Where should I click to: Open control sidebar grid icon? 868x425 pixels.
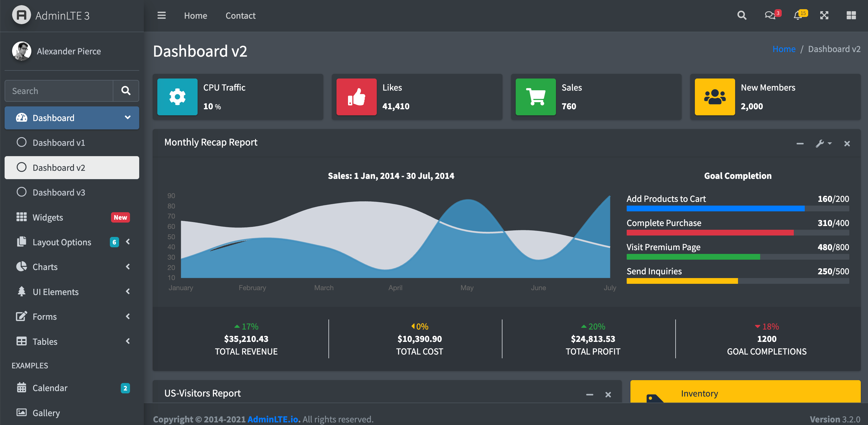click(x=851, y=16)
